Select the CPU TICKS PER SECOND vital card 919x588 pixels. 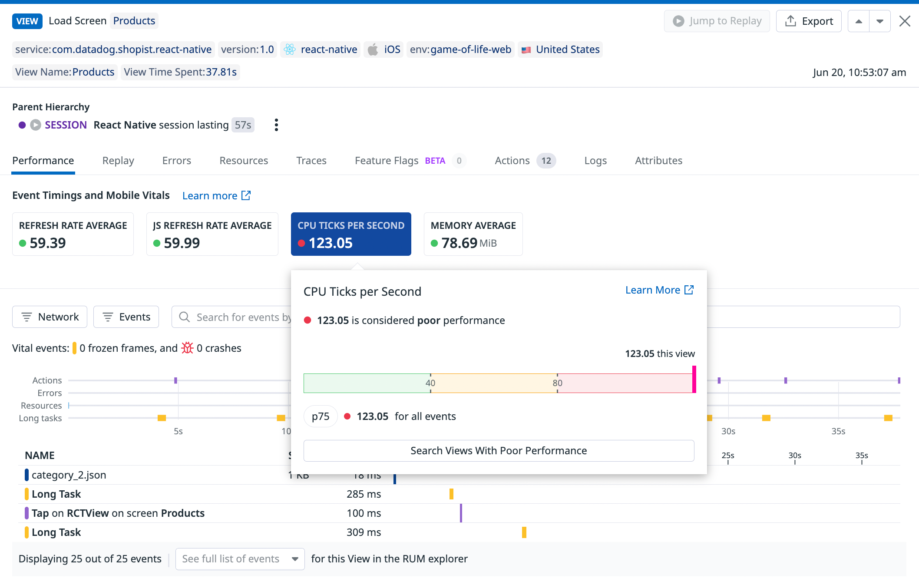pos(351,234)
